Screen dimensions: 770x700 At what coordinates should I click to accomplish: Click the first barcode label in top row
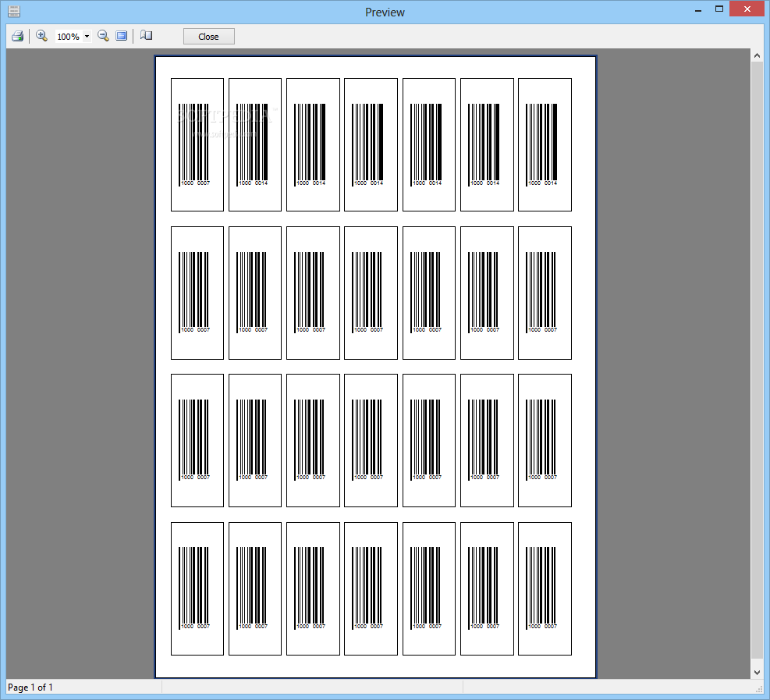197,145
